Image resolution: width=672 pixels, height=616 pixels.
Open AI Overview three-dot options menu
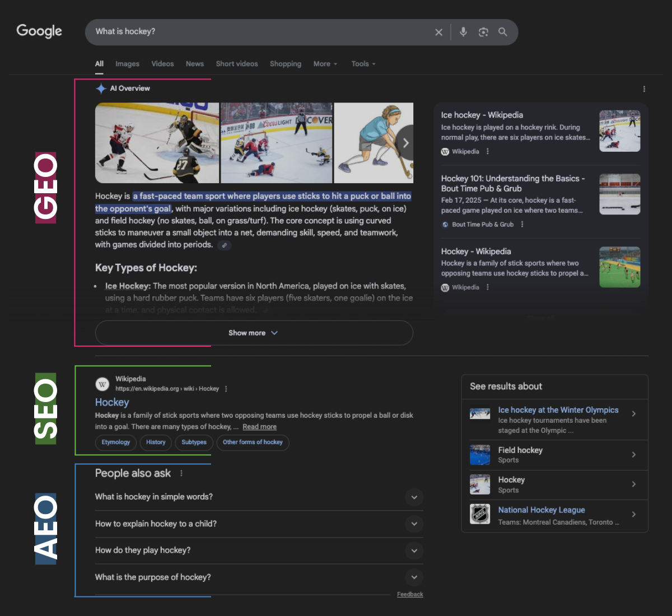644,89
